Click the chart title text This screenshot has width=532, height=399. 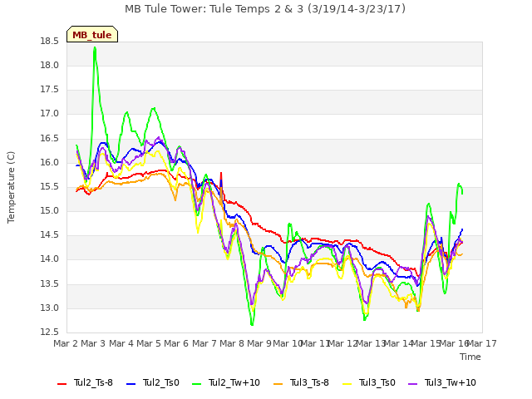(265, 9)
